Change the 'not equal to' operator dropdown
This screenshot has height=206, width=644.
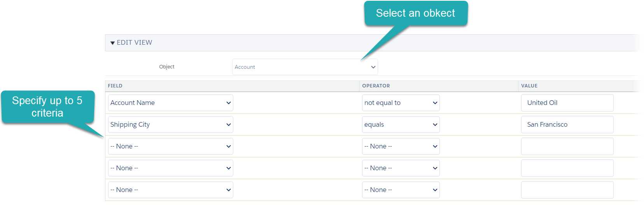(x=401, y=103)
